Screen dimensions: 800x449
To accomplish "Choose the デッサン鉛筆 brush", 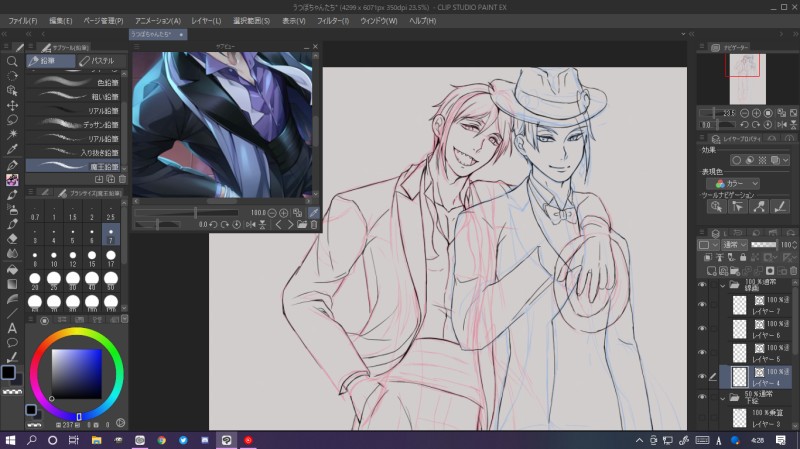I will pyautogui.click(x=100, y=125).
